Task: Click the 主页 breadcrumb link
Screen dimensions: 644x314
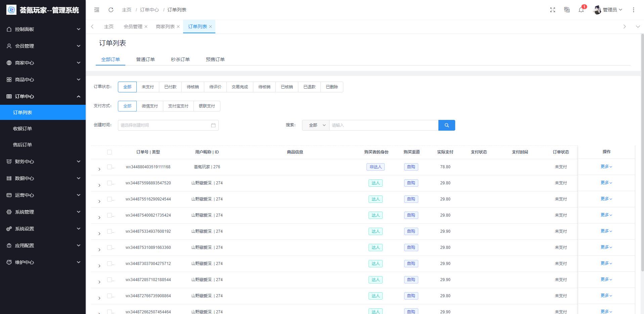Action: pos(127,10)
